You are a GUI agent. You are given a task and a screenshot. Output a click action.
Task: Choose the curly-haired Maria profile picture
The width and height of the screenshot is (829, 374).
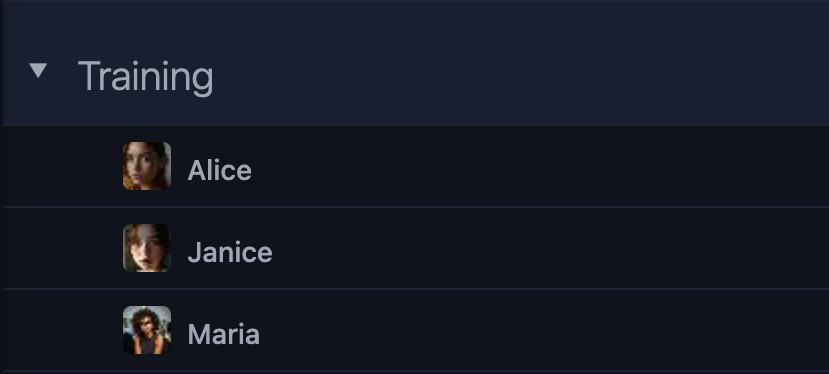tap(147, 330)
